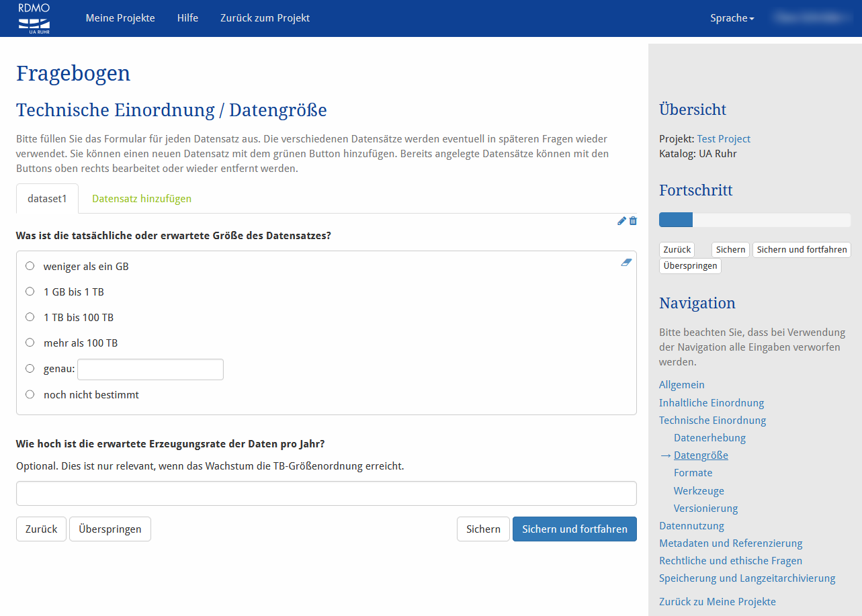Screen dimensions: 862x616
Task: Click the blue 'Sichern und fortfahren' button
Action: click(x=574, y=529)
